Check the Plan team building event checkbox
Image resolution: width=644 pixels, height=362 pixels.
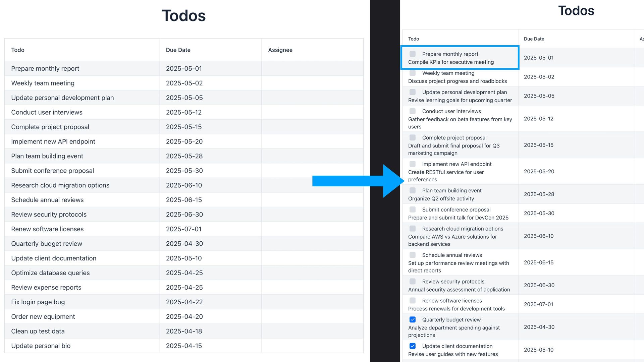click(x=413, y=190)
